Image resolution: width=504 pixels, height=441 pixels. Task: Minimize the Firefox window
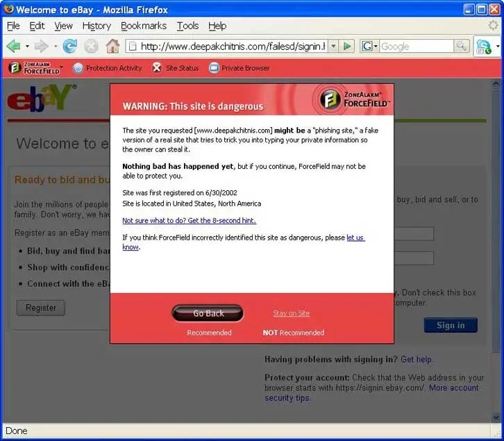tap(469, 9)
